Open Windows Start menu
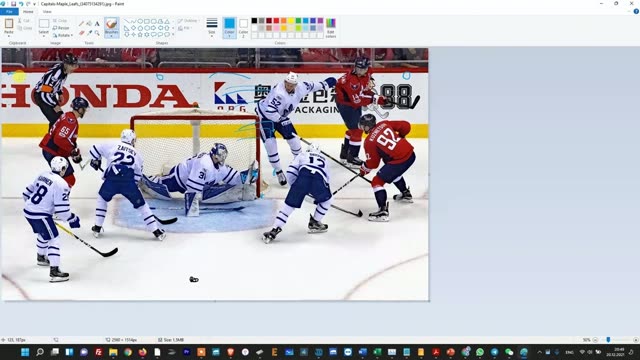Screen dimensions: 640x360 pos(25,352)
